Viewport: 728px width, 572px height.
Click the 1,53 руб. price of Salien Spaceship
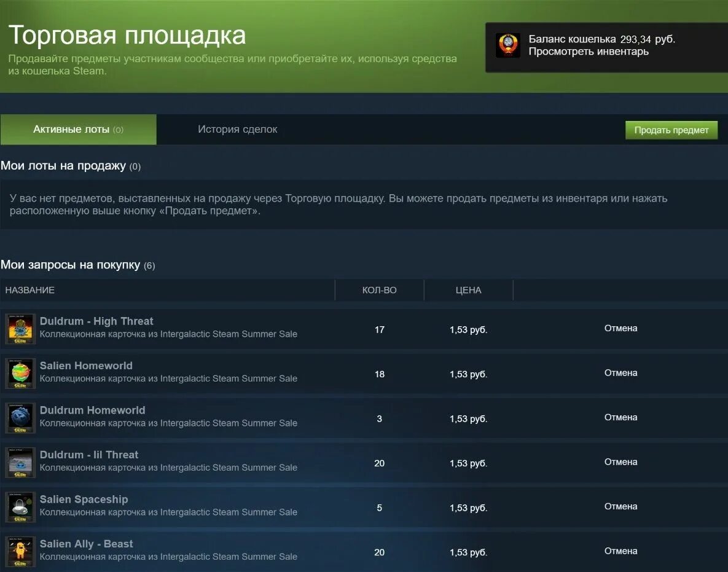pyautogui.click(x=469, y=508)
